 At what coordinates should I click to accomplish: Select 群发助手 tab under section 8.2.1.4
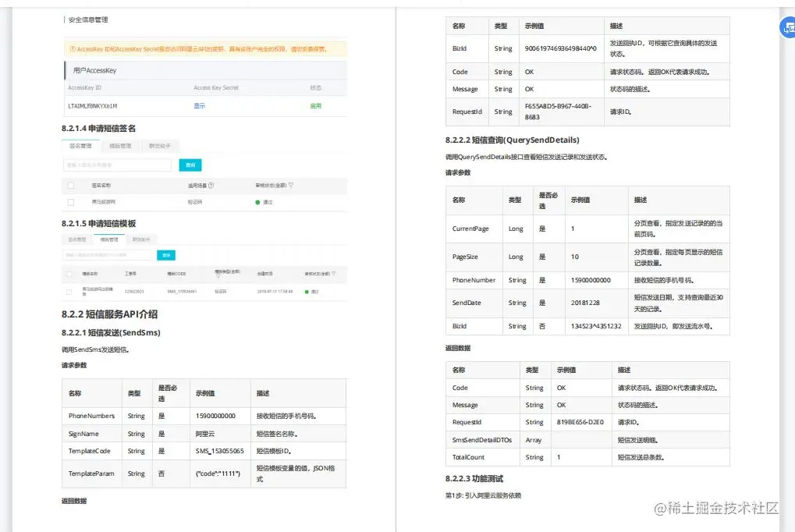click(x=160, y=146)
